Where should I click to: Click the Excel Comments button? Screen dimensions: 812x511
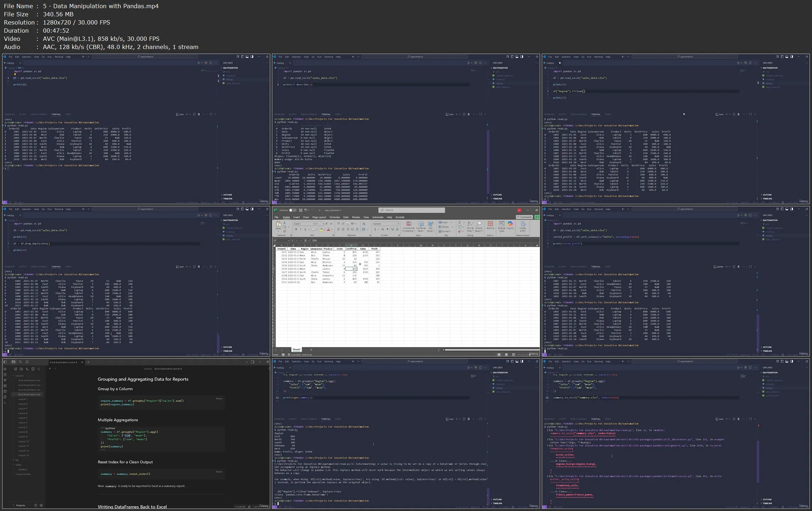[524, 217]
